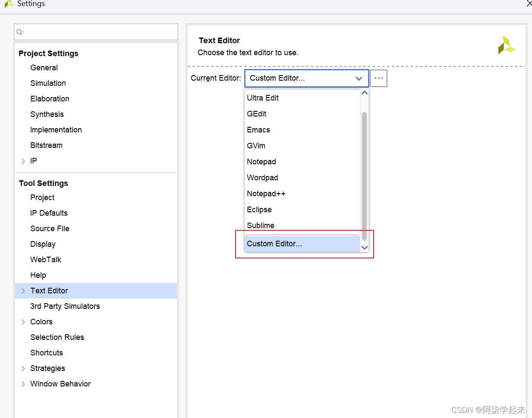This screenshot has width=532, height=418.
Task: Open Simulation project settings
Action: point(48,83)
